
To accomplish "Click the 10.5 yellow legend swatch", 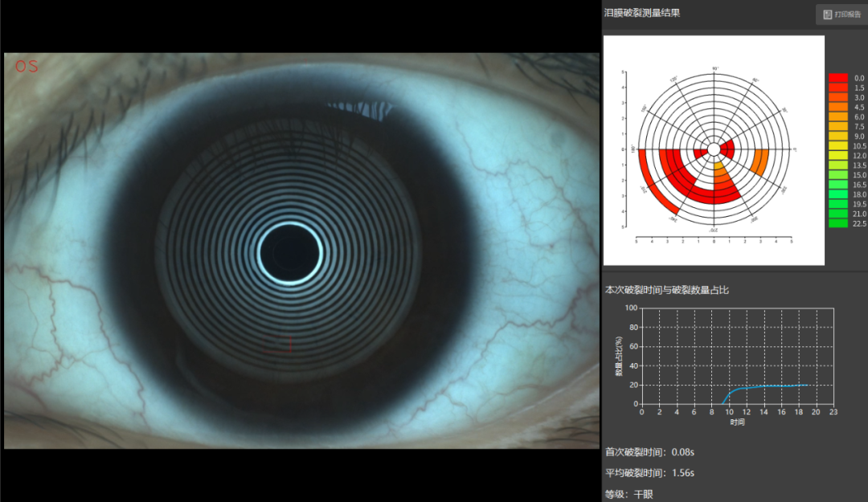I will tap(838, 145).
